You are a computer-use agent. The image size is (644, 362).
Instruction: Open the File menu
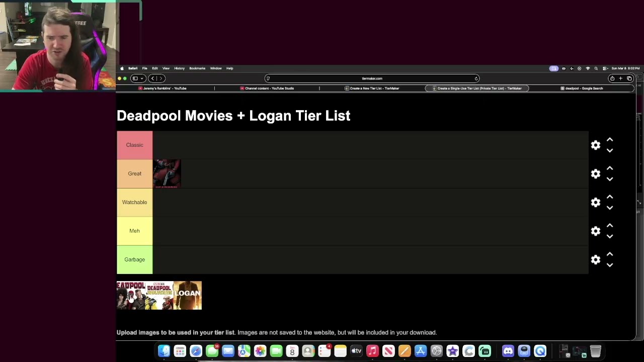point(144,68)
